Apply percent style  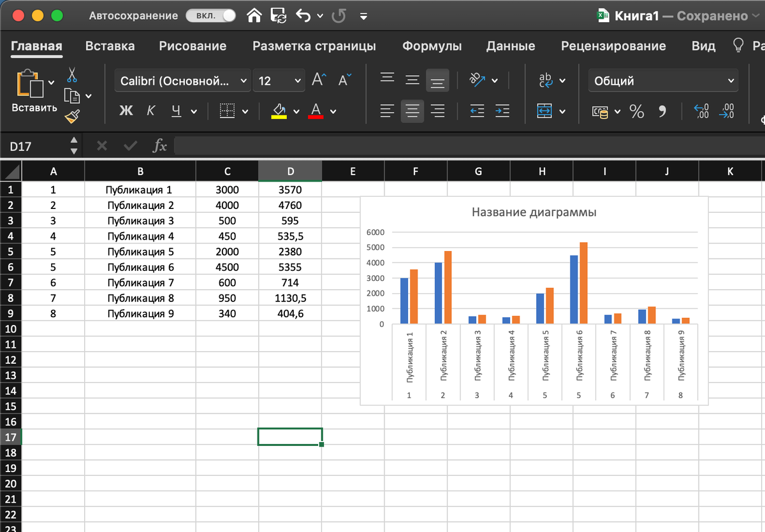tap(637, 111)
